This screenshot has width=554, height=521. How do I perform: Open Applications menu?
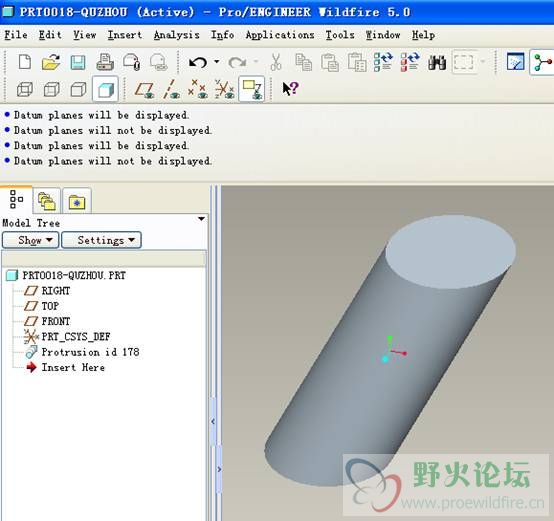click(280, 35)
